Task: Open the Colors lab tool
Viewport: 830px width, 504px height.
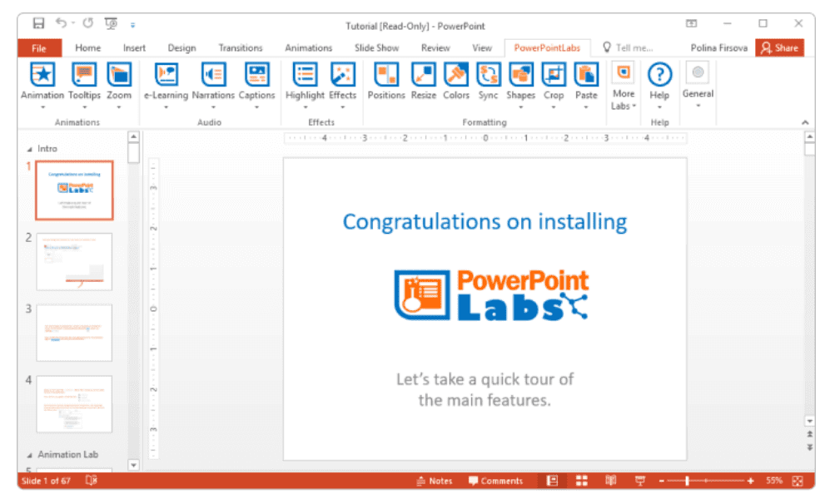Action: [455, 75]
